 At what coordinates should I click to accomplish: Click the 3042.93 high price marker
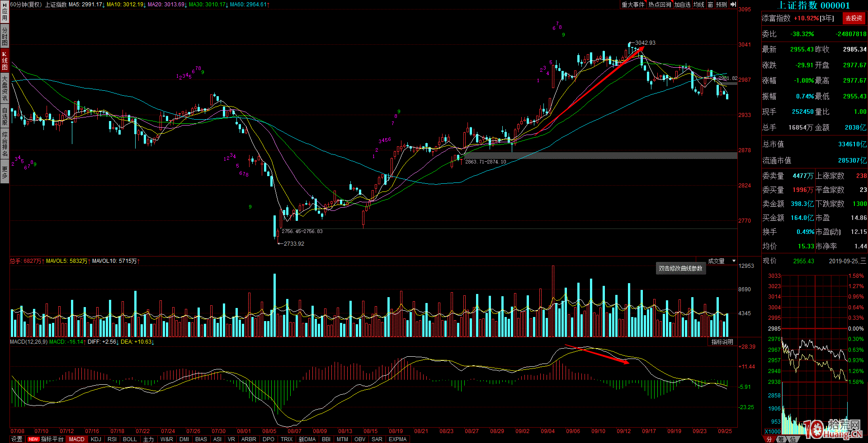click(645, 43)
